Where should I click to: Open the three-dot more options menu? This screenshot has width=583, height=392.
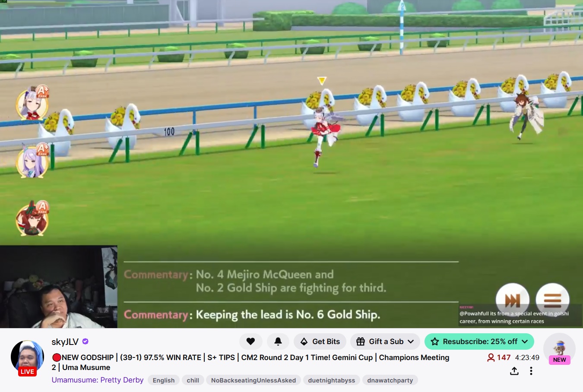click(531, 371)
